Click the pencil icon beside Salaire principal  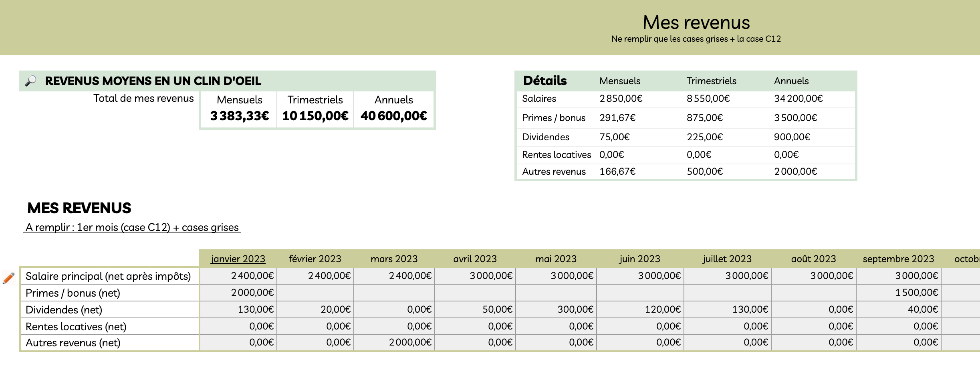tap(8, 278)
